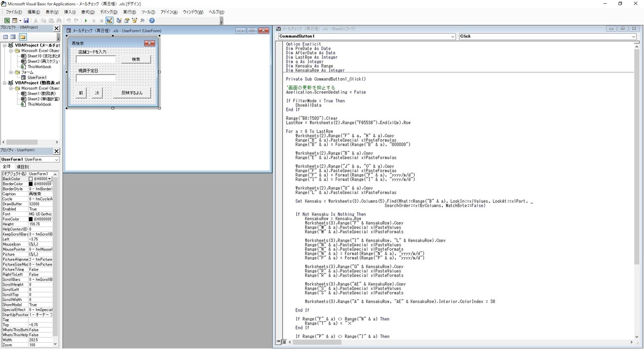This screenshot has width=644, height=349.
Task: Click the blue Help question mark icon
Action: [152, 21]
